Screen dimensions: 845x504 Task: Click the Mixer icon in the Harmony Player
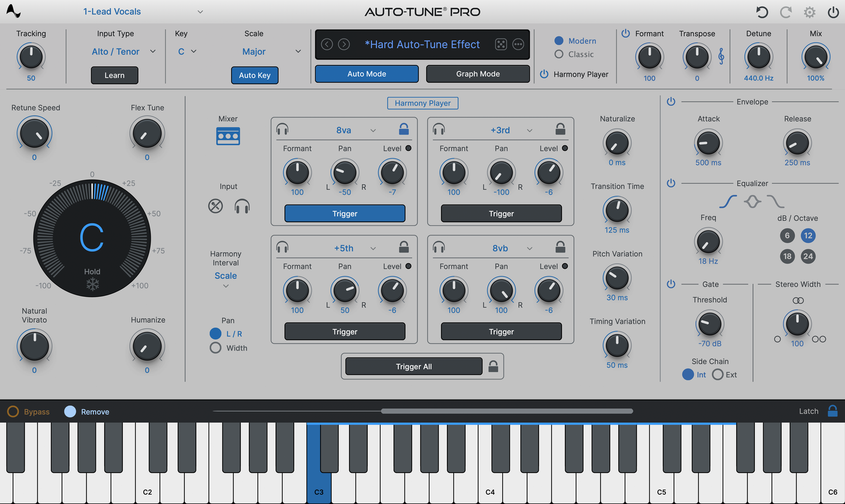pos(227,136)
